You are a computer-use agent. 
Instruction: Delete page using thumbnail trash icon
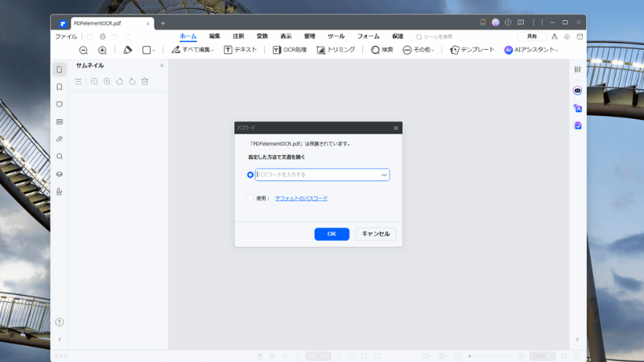pos(145,82)
